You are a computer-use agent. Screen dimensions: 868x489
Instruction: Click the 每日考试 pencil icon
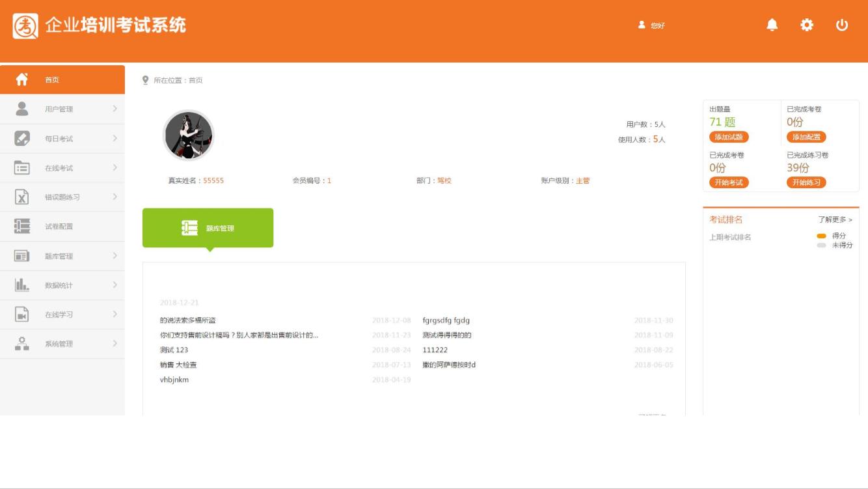click(22, 138)
